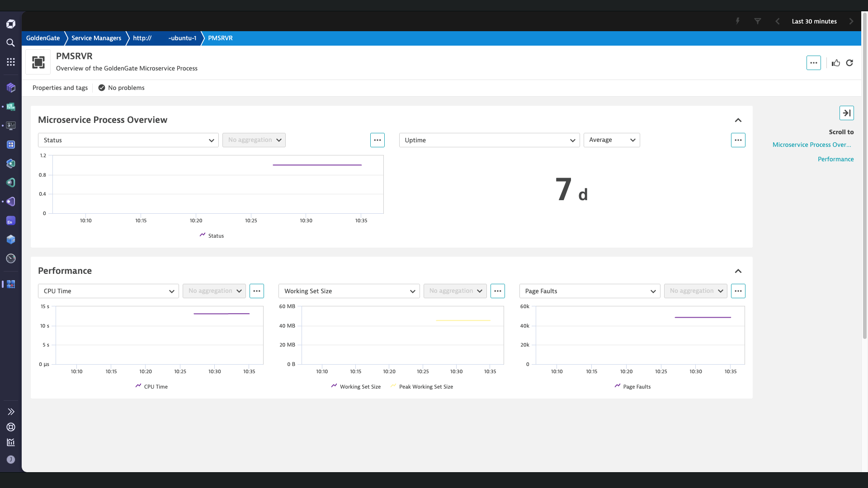Screen dimensions: 868x488
Task: Toggle the Working Set Size legend entry
Action: click(356, 386)
